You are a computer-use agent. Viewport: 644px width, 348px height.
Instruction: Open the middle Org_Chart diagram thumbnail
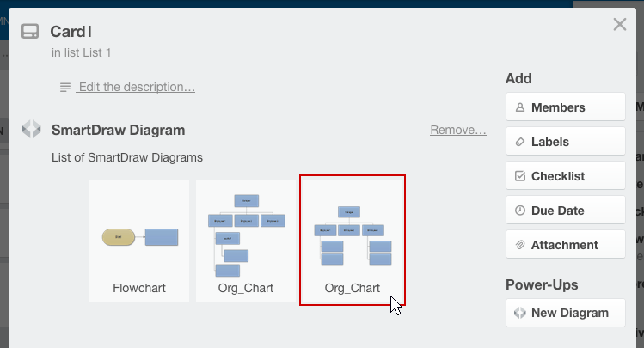coord(246,239)
